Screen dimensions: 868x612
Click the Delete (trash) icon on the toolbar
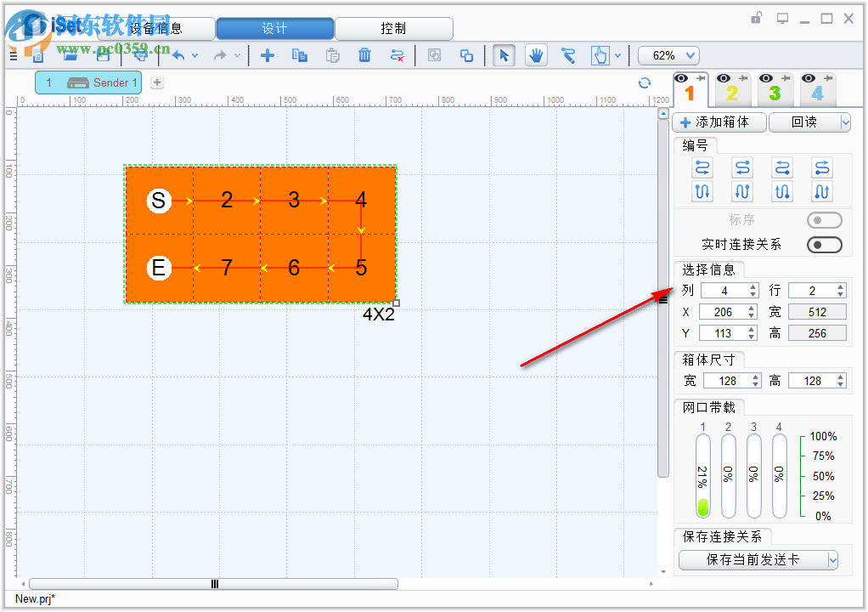click(x=364, y=55)
